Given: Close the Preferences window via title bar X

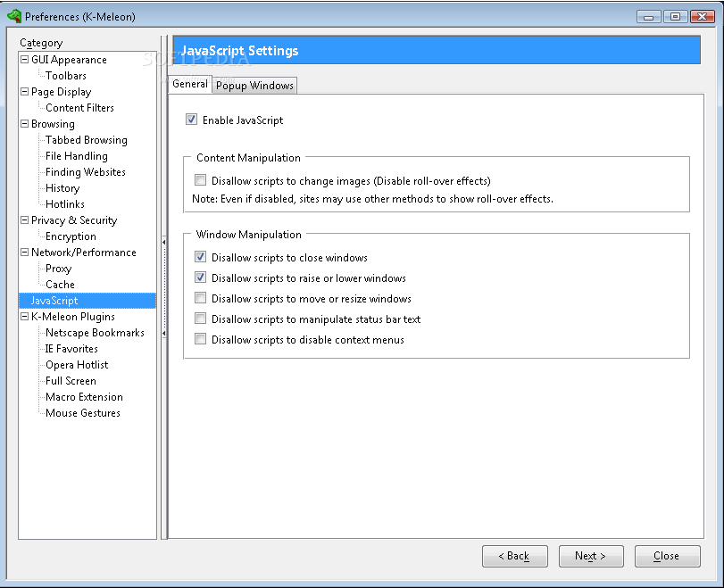Looking at the screenshot, I should point(702,17).
